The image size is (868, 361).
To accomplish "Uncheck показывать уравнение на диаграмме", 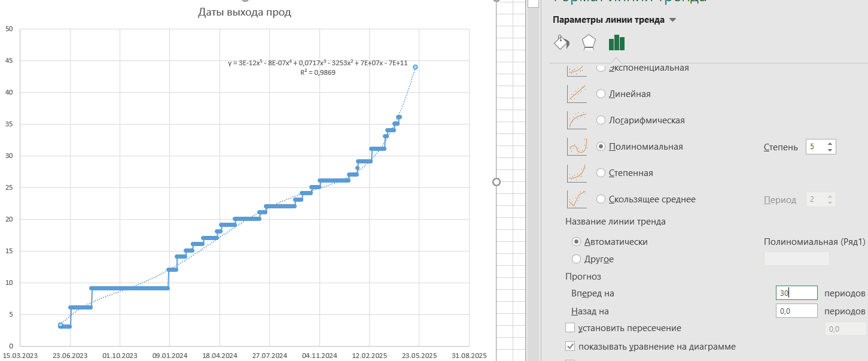I will [570, 347].
